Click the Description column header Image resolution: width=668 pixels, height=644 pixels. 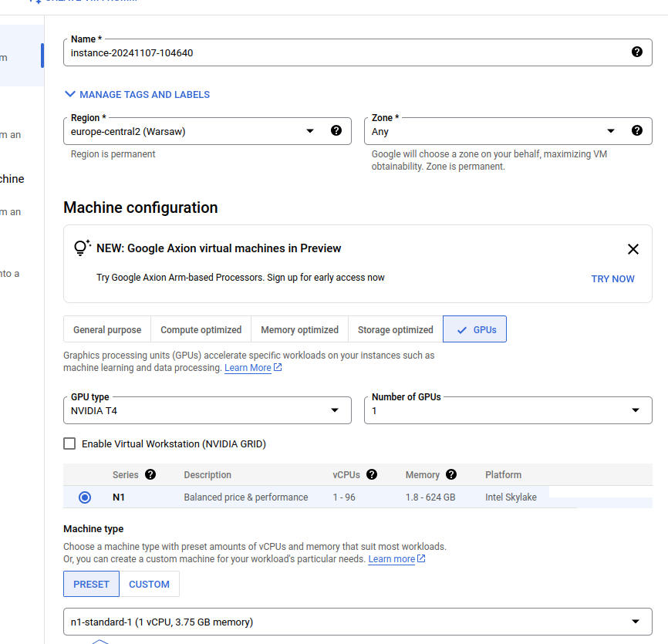(207, 474)
